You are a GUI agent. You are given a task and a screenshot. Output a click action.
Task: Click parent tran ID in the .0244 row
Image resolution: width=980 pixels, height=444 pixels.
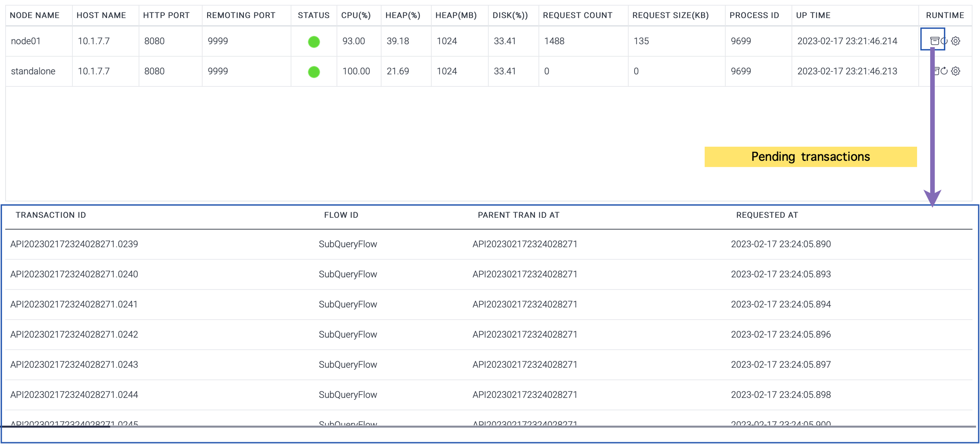pyautogui.click(x=524, y=395)
